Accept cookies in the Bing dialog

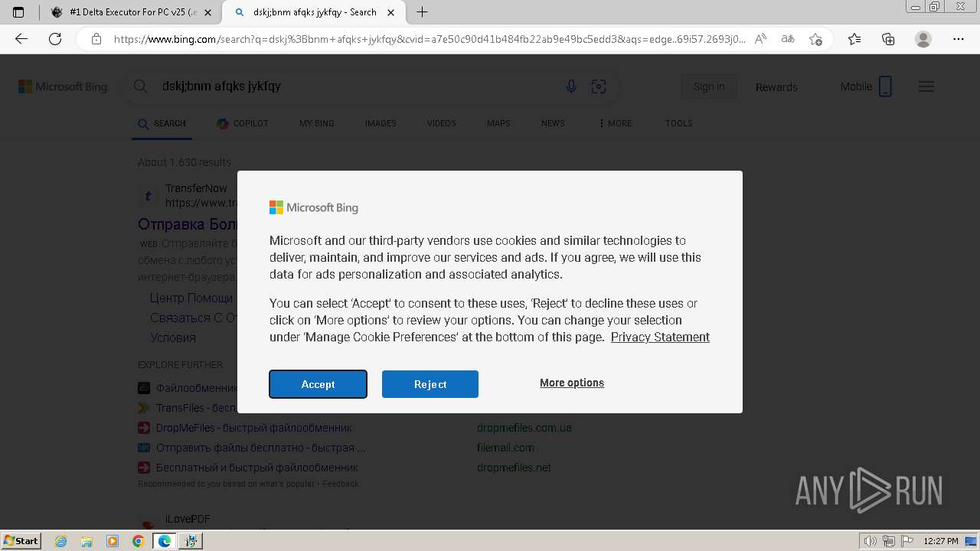click(x=318, y=384)
